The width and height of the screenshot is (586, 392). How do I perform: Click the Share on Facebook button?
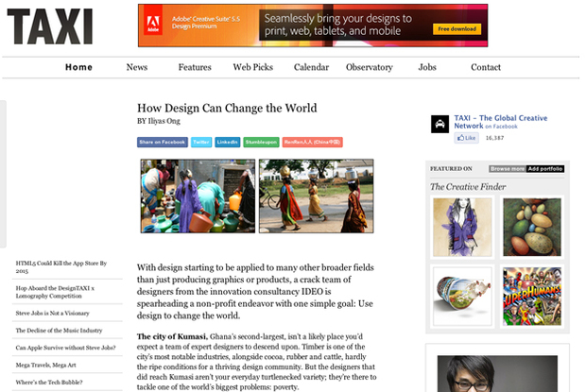[163, 143]
